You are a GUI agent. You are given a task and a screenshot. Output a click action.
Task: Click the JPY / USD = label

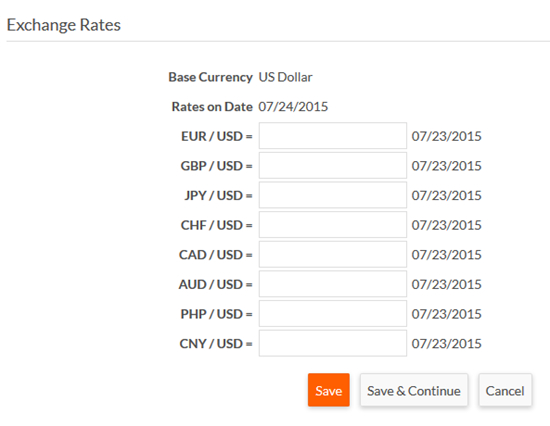tap(219, 195)
